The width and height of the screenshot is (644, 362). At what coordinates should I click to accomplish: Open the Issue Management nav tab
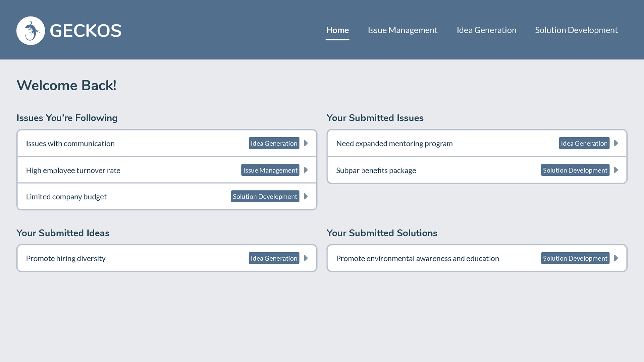point(402,30)
